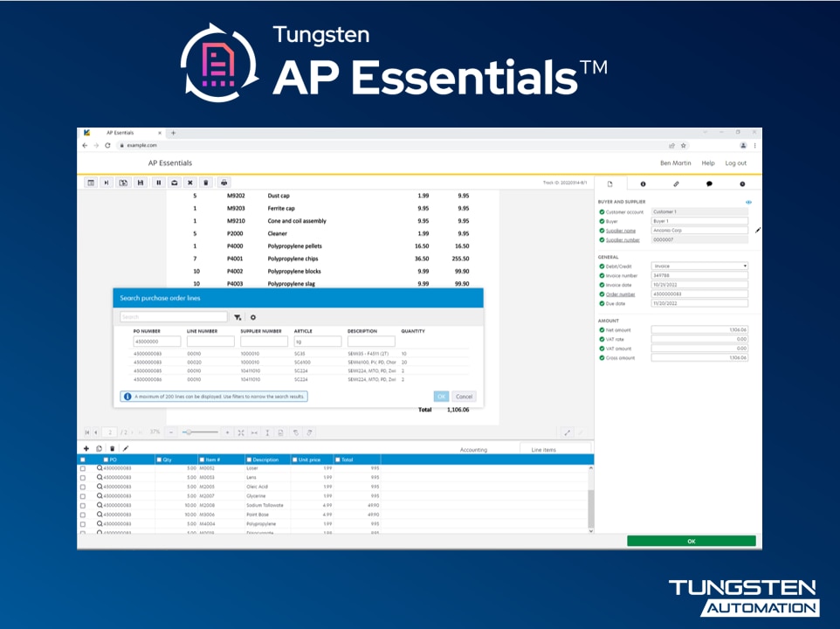Click the print icon in document toolbar
840x629 pixels.
224,183
